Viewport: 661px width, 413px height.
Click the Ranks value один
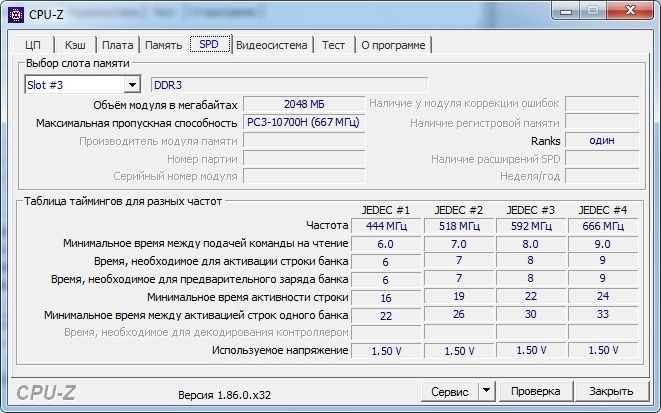[x=602, y=140]
